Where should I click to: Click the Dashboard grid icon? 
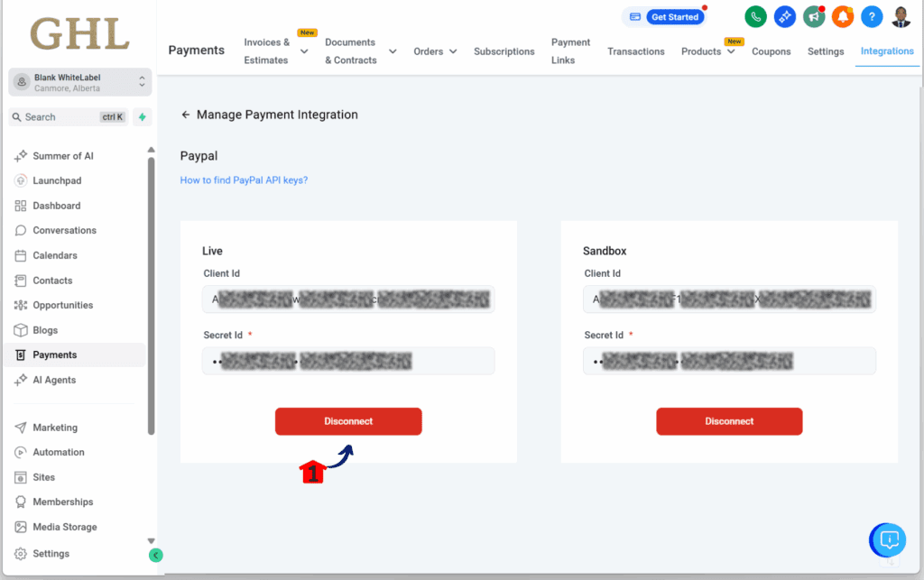[21, 206]
